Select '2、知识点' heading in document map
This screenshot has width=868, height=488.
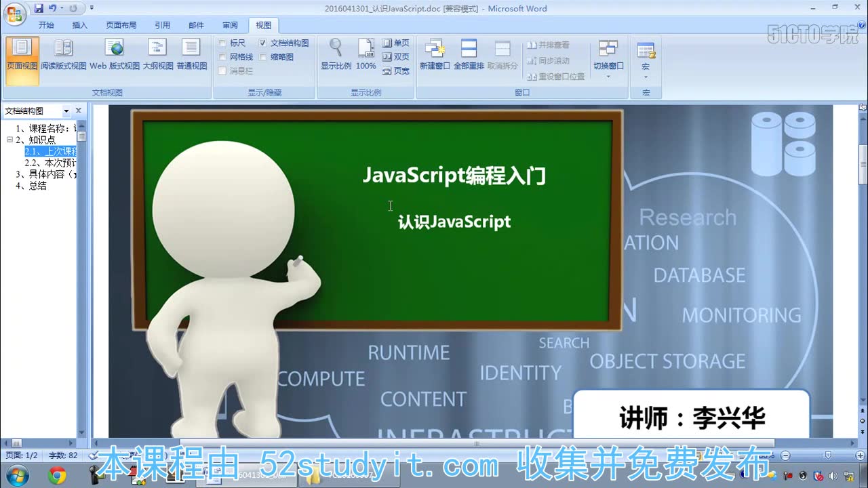point(35,140)
